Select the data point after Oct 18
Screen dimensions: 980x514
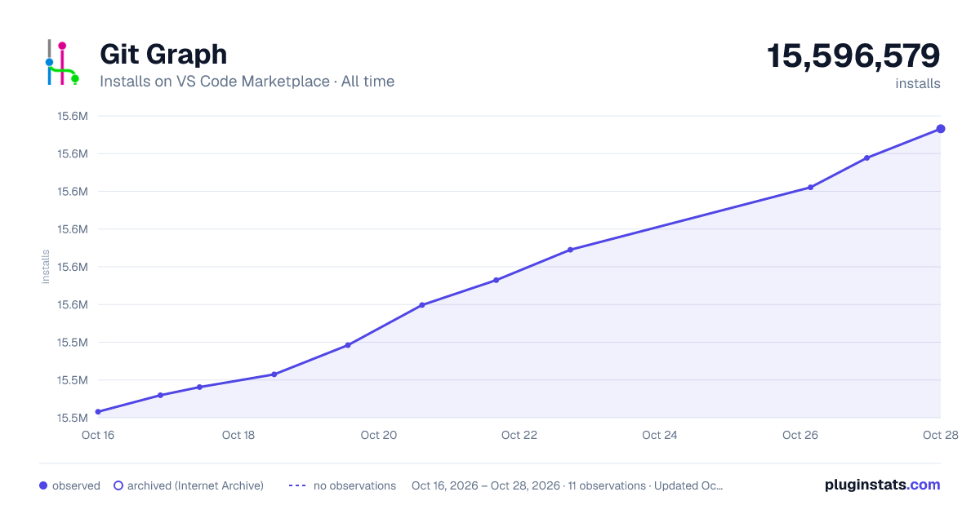coord(274,374)
